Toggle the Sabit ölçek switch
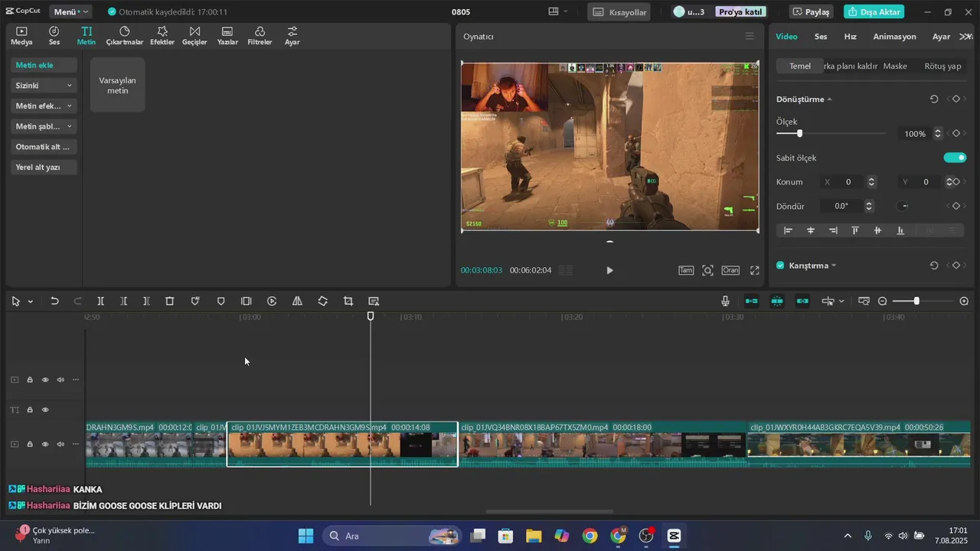The width and height of the screenshot is (980, 551). 955,158
